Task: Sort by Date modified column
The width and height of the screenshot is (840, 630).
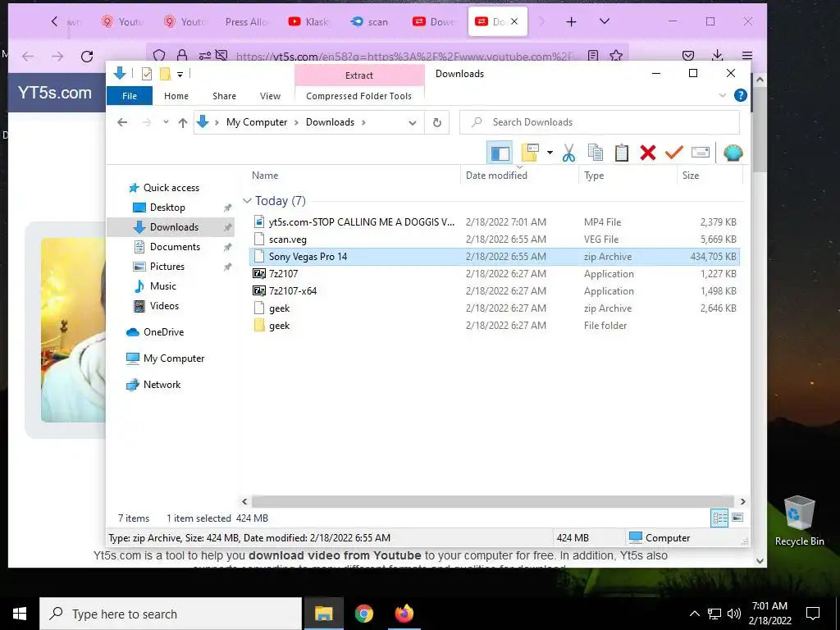Action: 519,176
